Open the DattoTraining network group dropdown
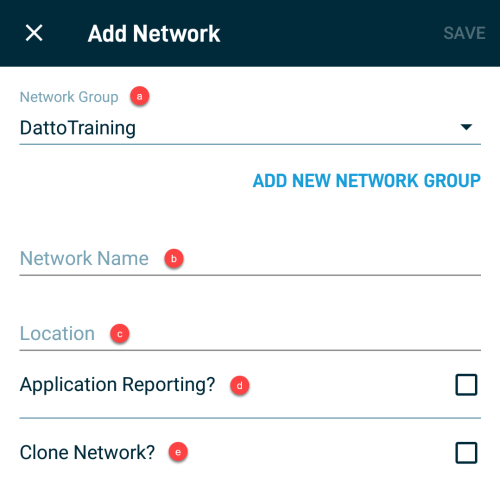Viewport: 500px width, 485px height. [250, 128]
